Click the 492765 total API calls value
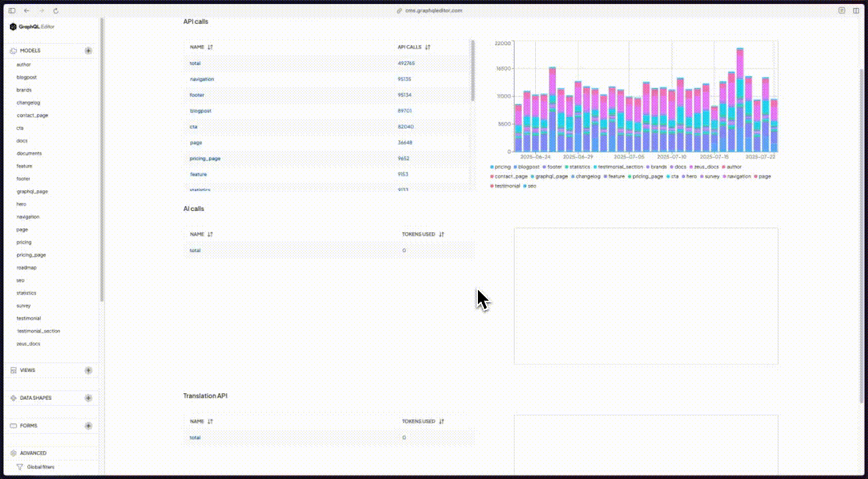 (x=406, y=63)
